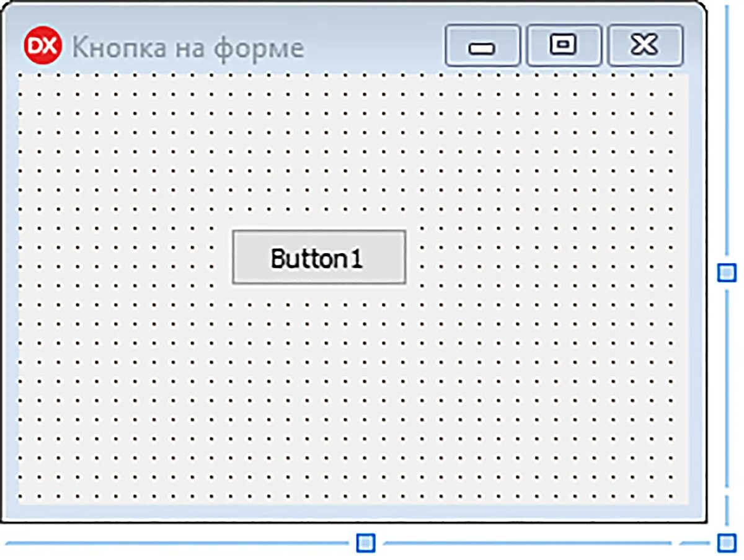744x560 pixels.
Task: Click dotted form area right of Button1
Action: pos(546,257)
